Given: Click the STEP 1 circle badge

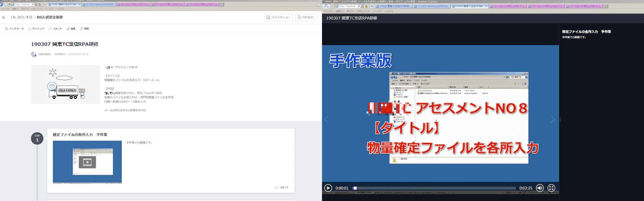Looking at the screenshot, I should (37, 138).
